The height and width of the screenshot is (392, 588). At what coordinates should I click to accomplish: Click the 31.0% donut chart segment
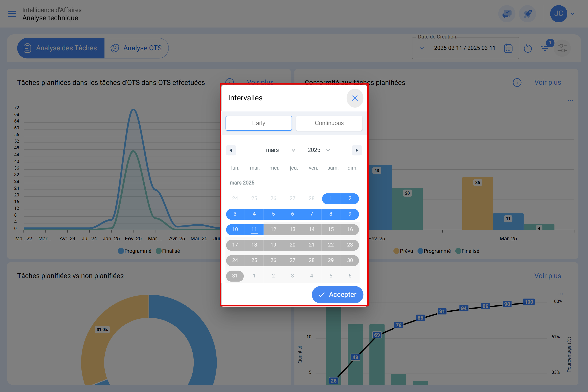pos(102,329)
